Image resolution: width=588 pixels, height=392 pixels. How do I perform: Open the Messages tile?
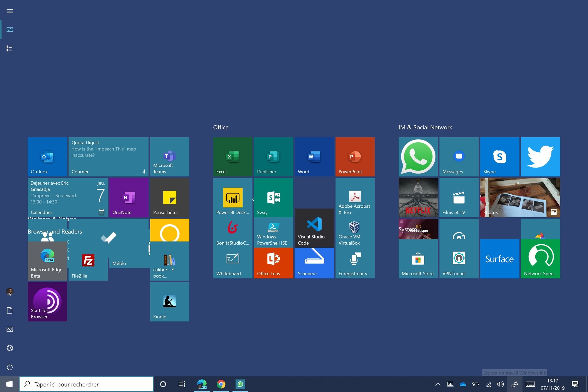[x=459, y=157]
